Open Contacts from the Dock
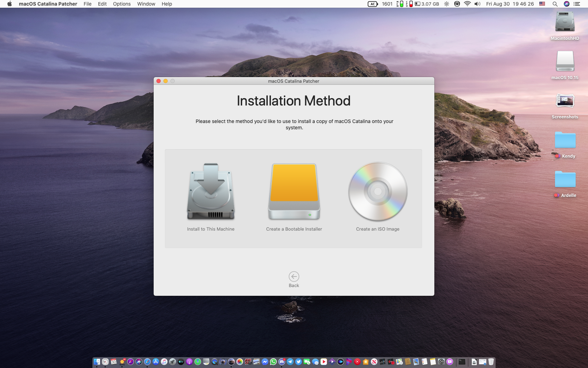The height and width of the screenshot is (368, 588). (407, 362)
